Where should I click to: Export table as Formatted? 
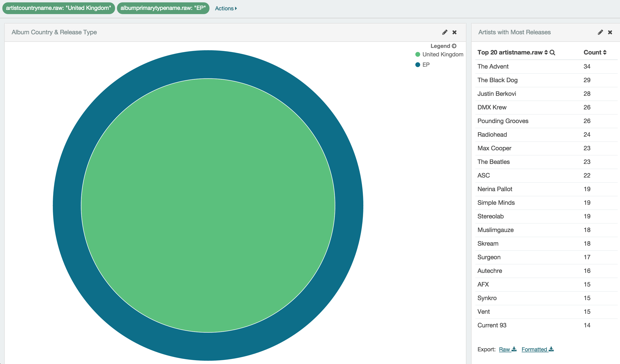click(x=538, y=349)
